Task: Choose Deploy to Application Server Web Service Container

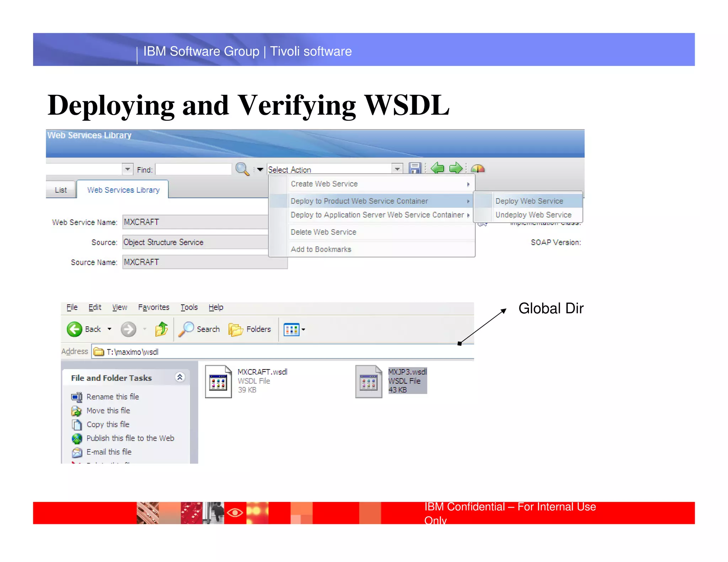Action: (372, 215)
